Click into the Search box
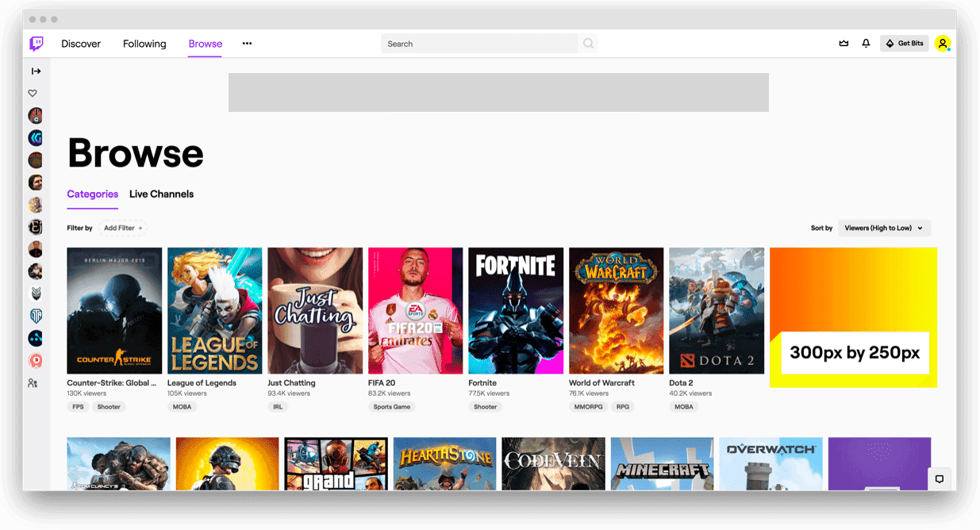The height and width of the screenshot is (530, 980). 480,44
